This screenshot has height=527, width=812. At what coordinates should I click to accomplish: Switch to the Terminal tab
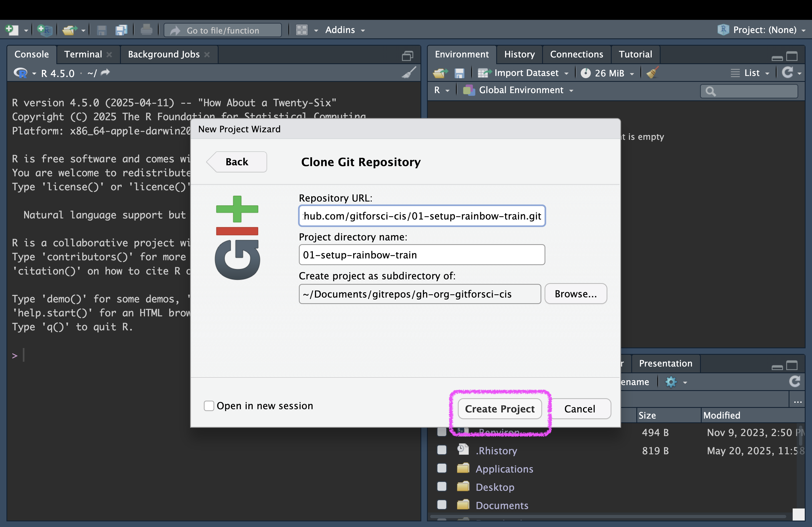coord(83,54)
